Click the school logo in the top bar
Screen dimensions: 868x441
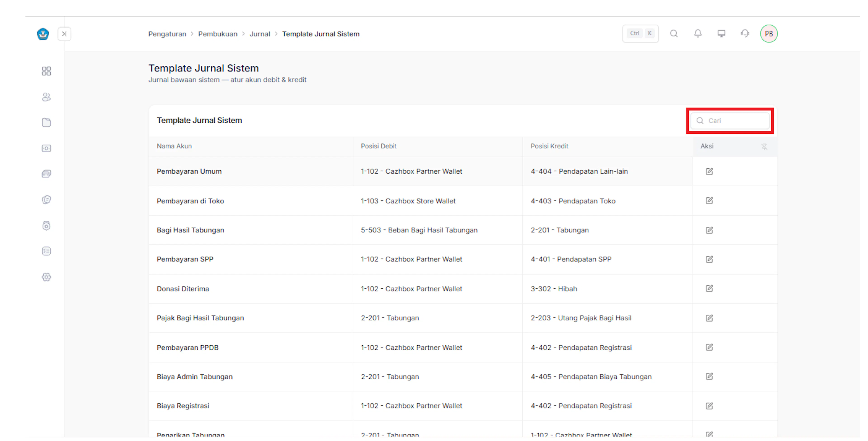43,34
